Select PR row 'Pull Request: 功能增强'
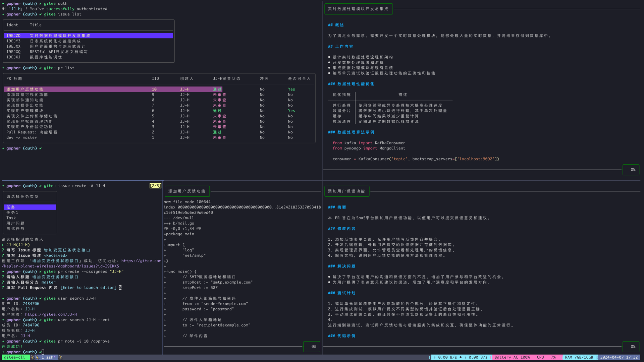Screen dimensions: 644x362 pyautogui.click(x=159, y=132)
